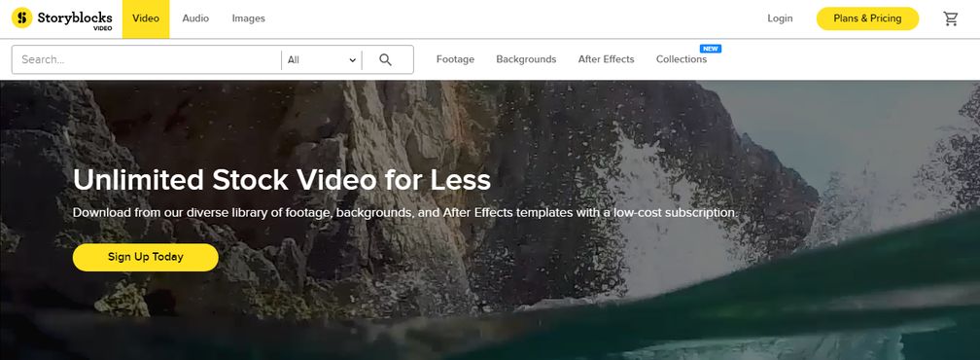Click the subscription description text
The width and height of the screenshot is (980, 360).
click(x=405, y=212)
